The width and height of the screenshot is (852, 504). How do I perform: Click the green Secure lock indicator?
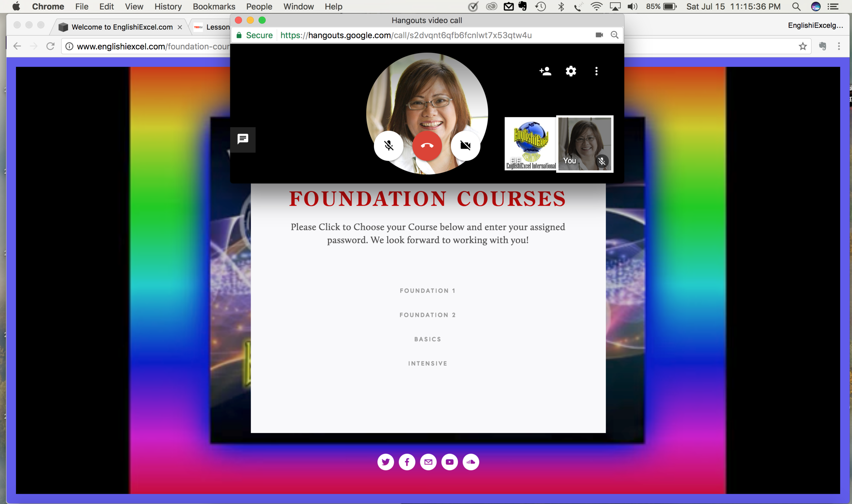[x=255, y=35]
